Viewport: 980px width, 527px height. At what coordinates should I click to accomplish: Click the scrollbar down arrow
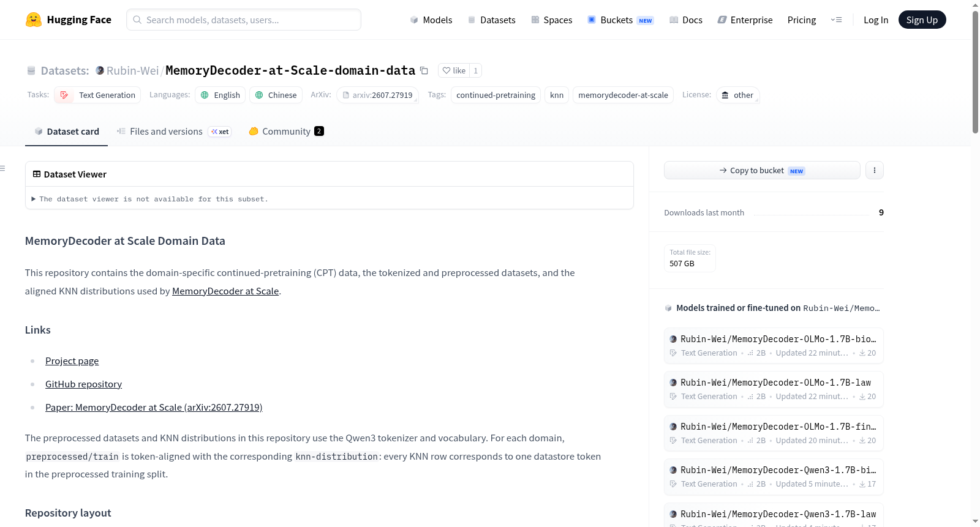pos(975,521)
